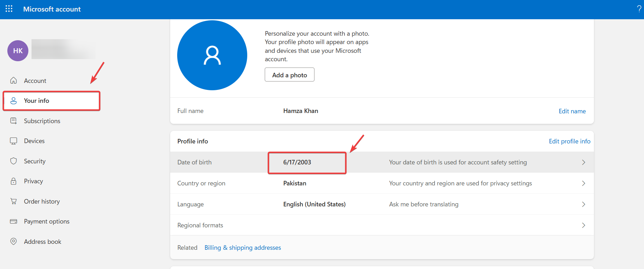Screen dimensions: 644x269
Task: Click the Security shield icon
Action: point(14,161)
